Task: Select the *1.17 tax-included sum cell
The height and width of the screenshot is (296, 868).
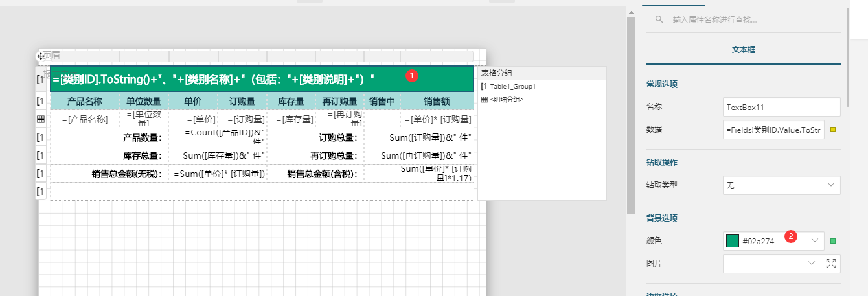Action: (419, 174)
